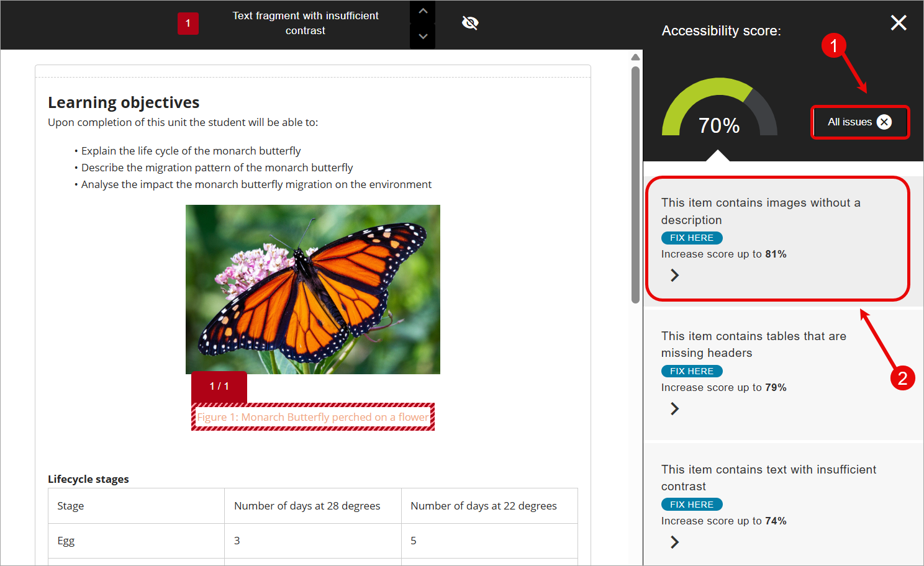The width and height of the screenshot is (924, 566).
Task: Go to next issue with down chevron
Action: [423, 37]
